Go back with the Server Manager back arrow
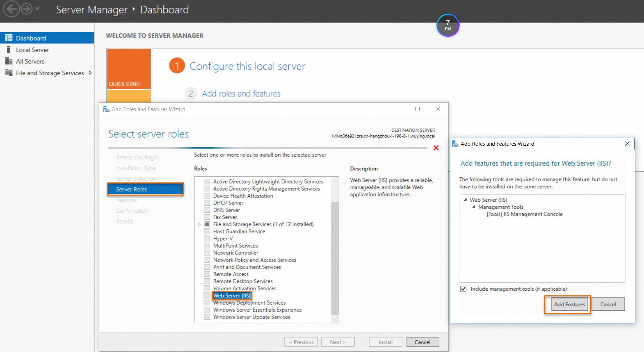 [x=11, y=9]
